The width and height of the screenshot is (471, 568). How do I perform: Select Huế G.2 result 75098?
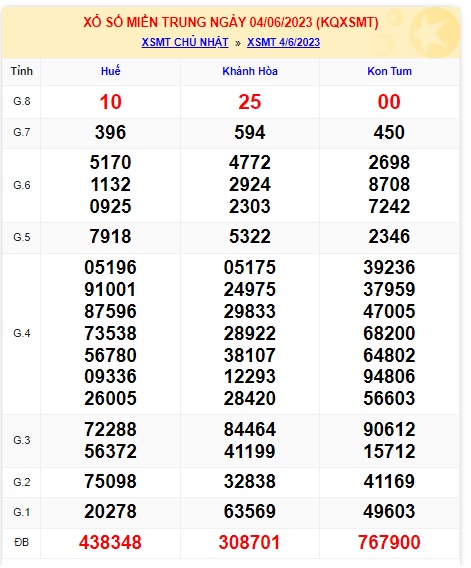tap(111, 482)
